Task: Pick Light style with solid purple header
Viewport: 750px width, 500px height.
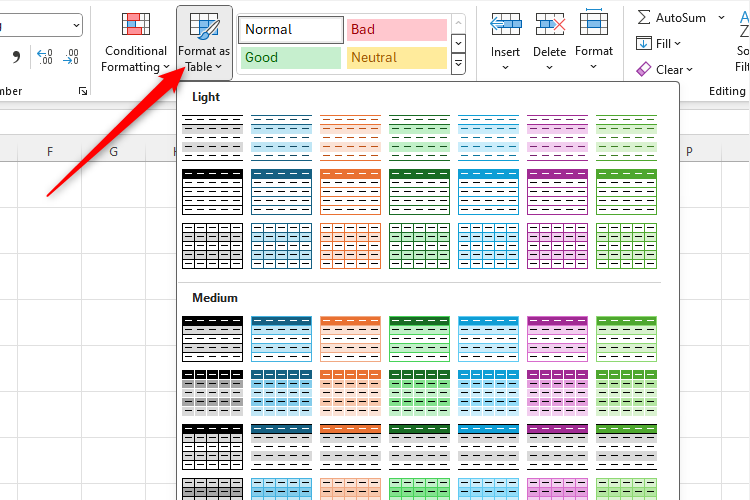Action: 557,192
